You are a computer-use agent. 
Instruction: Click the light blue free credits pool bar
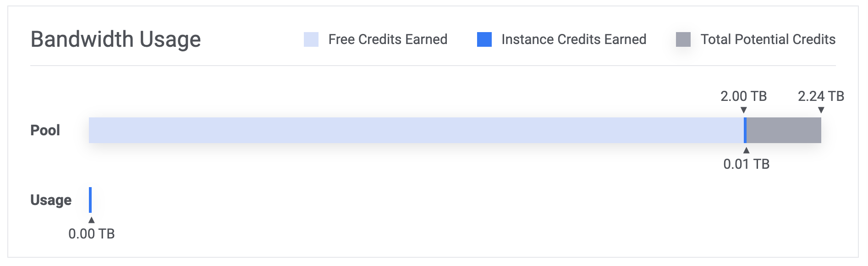click(416, 130)
